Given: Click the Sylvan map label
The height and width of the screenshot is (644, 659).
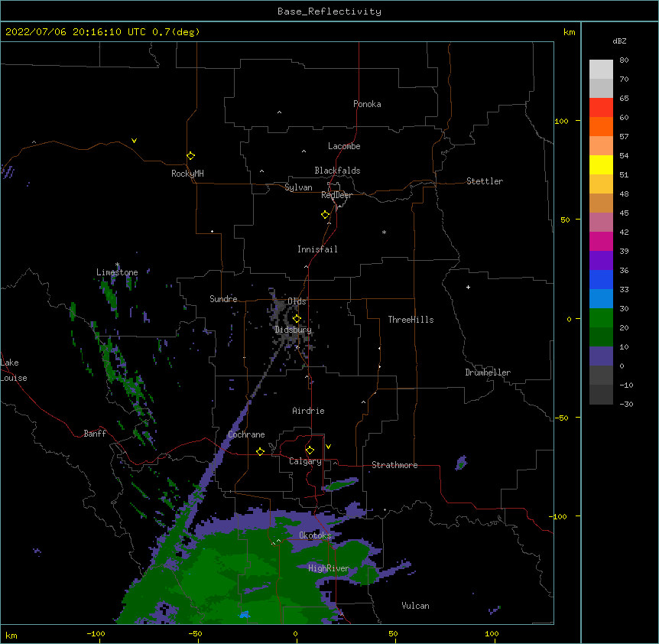Looking at the screenshot, I should pyautogui.click(x=298, y=187).
